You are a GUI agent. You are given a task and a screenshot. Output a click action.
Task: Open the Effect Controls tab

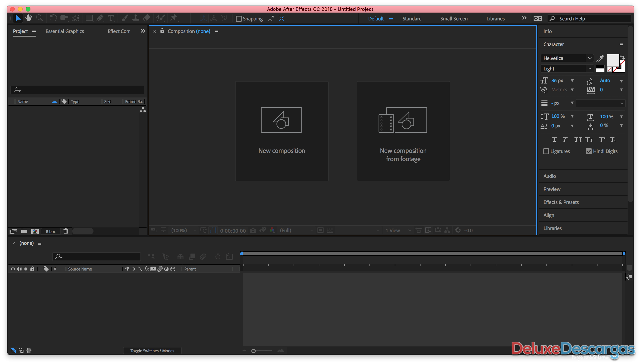coord(119,31)
